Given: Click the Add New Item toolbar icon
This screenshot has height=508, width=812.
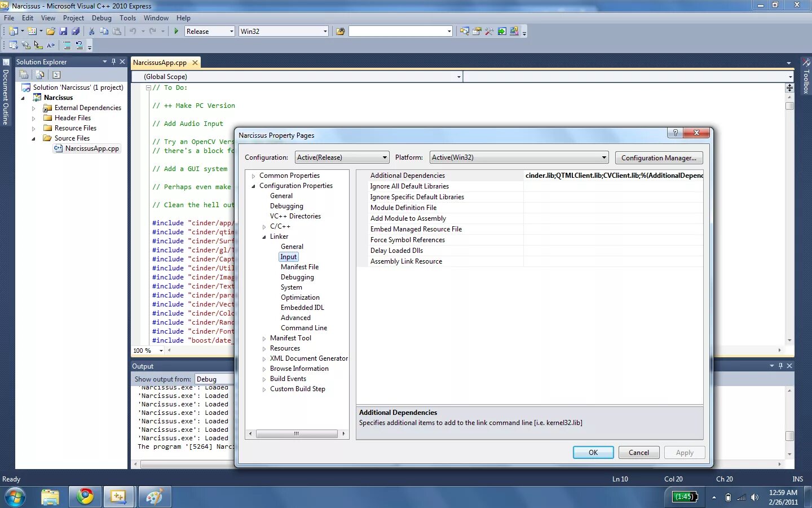Looking at the screenshot, I should (32, 31).
